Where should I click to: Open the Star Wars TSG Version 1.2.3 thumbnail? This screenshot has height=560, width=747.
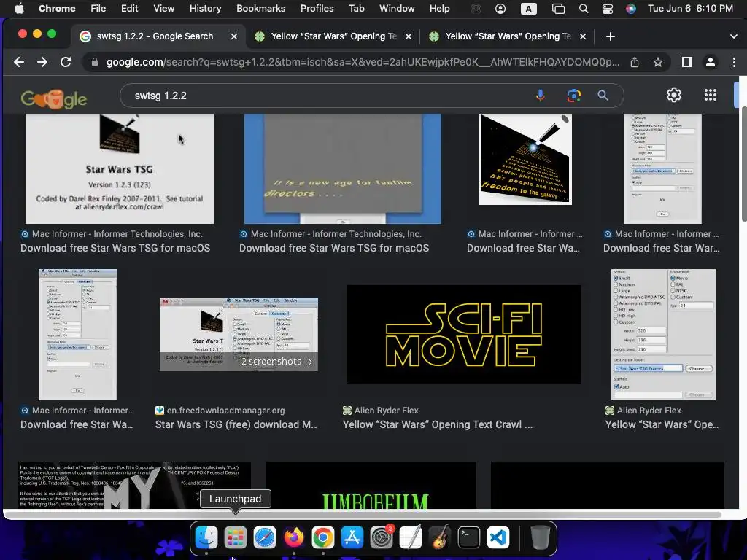[x=120, y=168]
